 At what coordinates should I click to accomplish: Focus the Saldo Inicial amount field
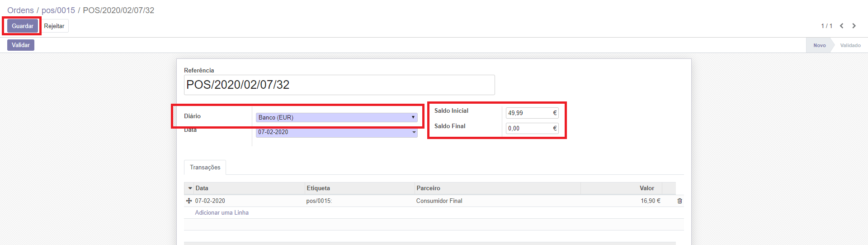point(528,113)
